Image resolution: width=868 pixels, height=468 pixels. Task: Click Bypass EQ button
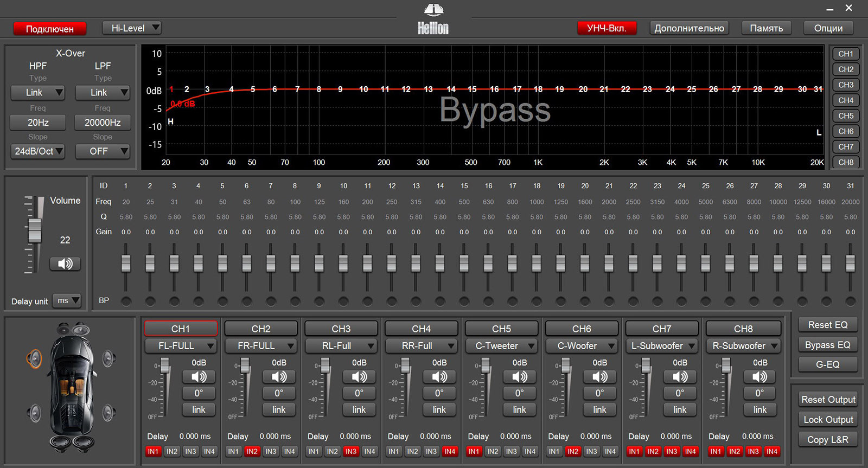pos(828,345)
